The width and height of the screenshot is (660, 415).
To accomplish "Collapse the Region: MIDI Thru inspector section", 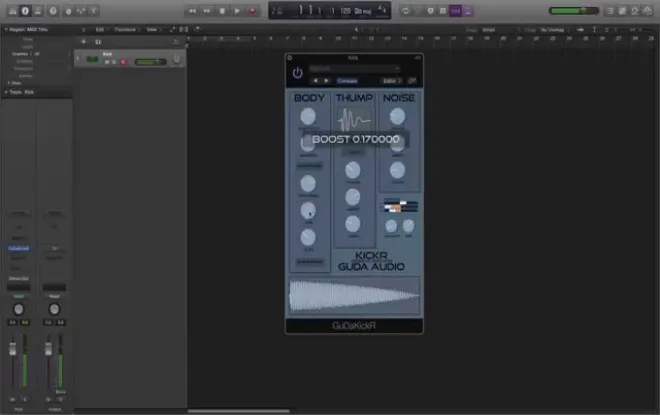I will 6,29.
